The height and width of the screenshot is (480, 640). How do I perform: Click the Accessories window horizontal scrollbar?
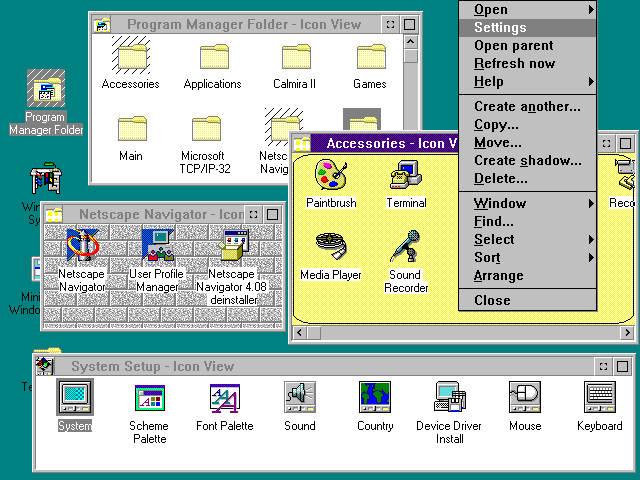(460, 334)
